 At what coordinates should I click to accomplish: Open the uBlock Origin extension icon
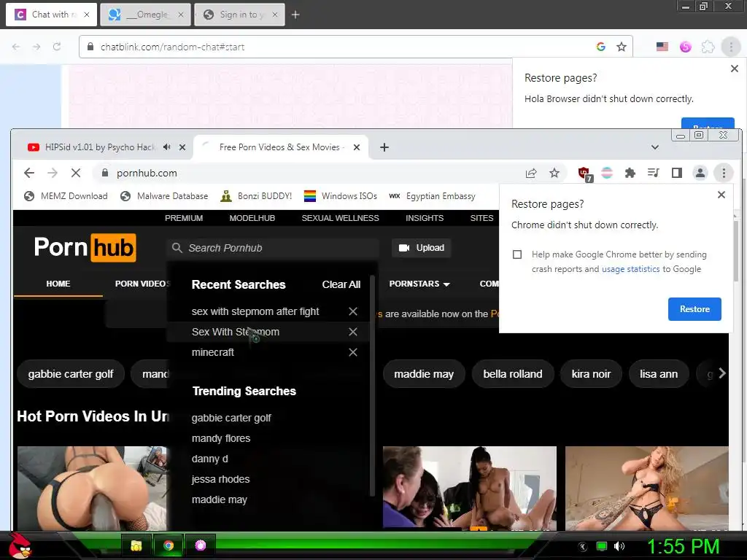click(584, 174)
